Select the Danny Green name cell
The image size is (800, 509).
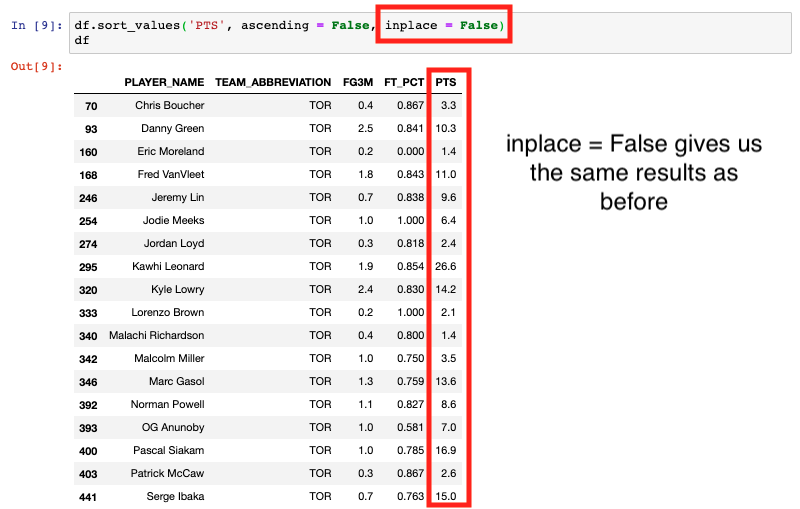tap(172, 128)
